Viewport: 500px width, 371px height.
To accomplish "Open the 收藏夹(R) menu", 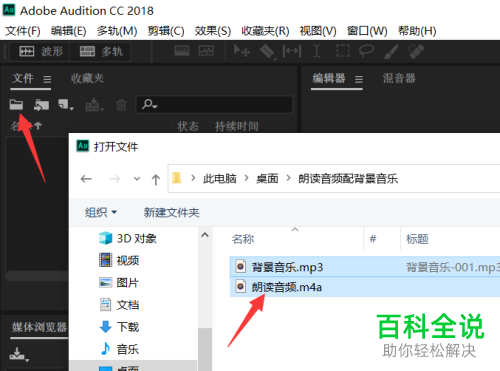I will click(265, 31).
